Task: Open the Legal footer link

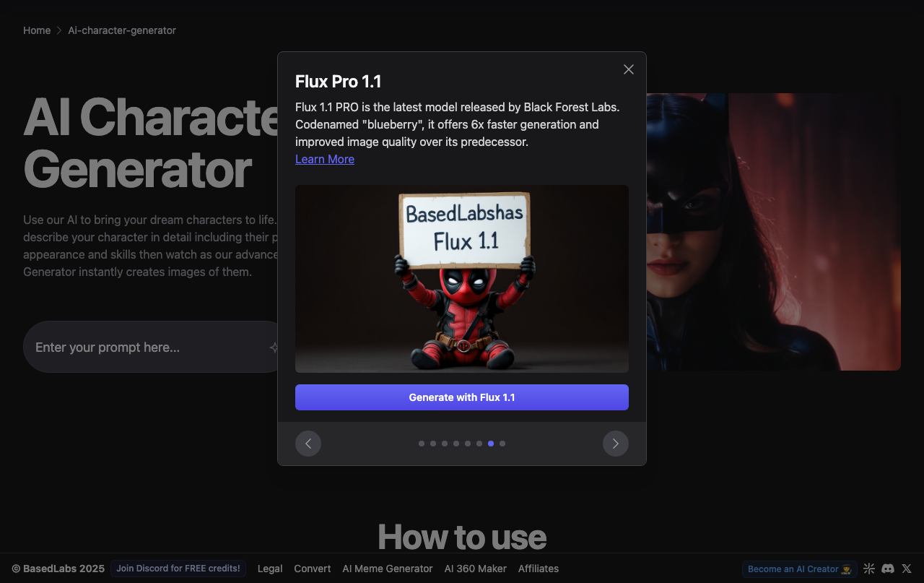Action: [x=270, y=569]
